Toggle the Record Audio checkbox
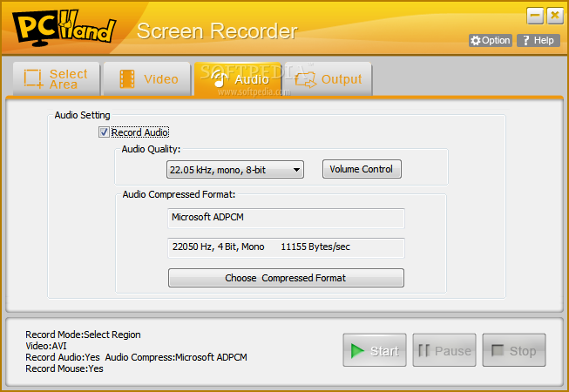This screenshot has width=569, height=392. [x=104, y=132]
